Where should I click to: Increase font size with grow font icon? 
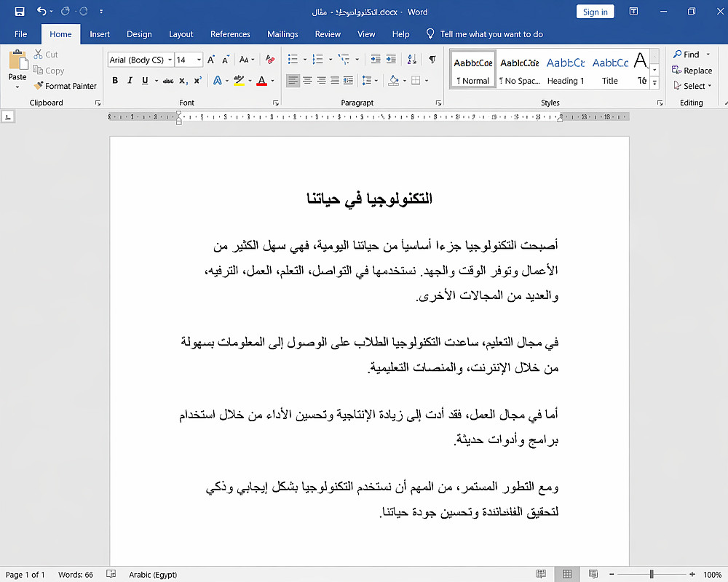pos(211,60)
